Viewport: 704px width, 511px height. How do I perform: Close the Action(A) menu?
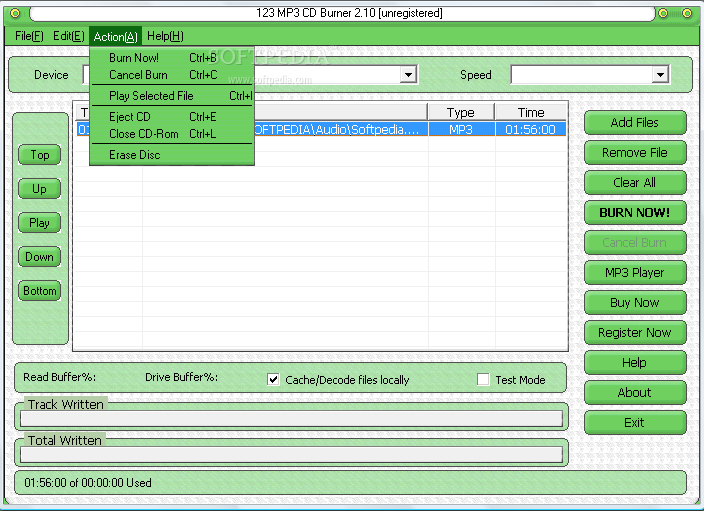115,36
